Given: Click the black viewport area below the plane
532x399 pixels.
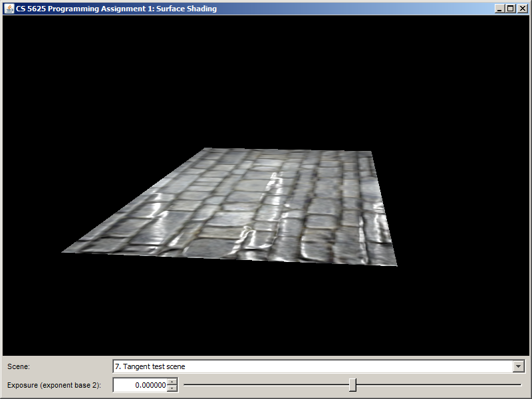Looking at the screenshot, I should coord(266,313).
